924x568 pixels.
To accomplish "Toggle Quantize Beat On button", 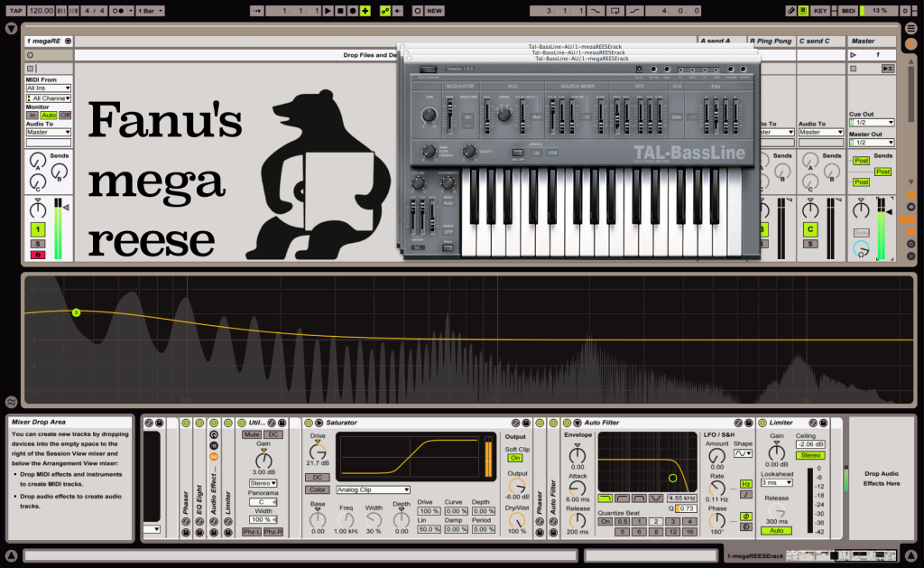I will [x=605, y=521].
